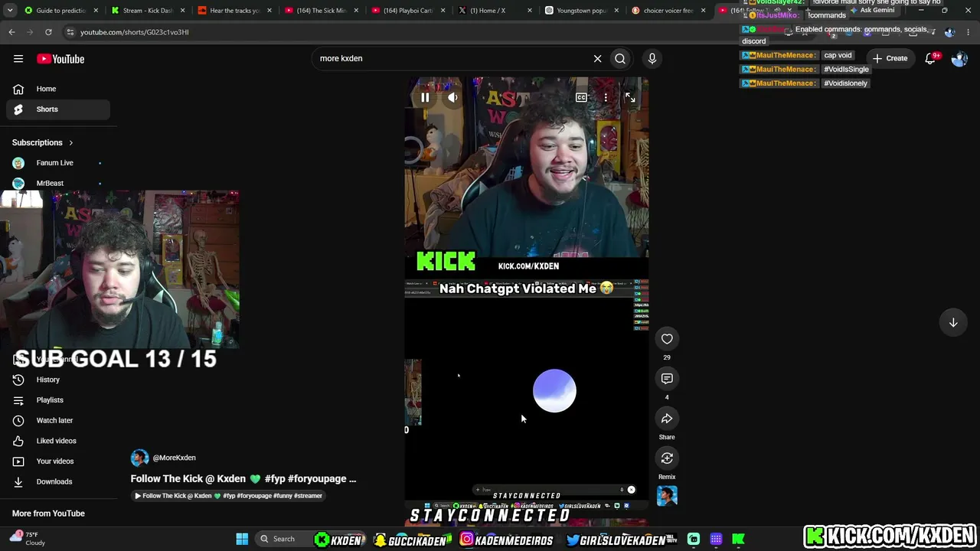The height and width of the screenshot is (551, 980).
Task: Click the Ask Gemini button
Action: (872, 11)
